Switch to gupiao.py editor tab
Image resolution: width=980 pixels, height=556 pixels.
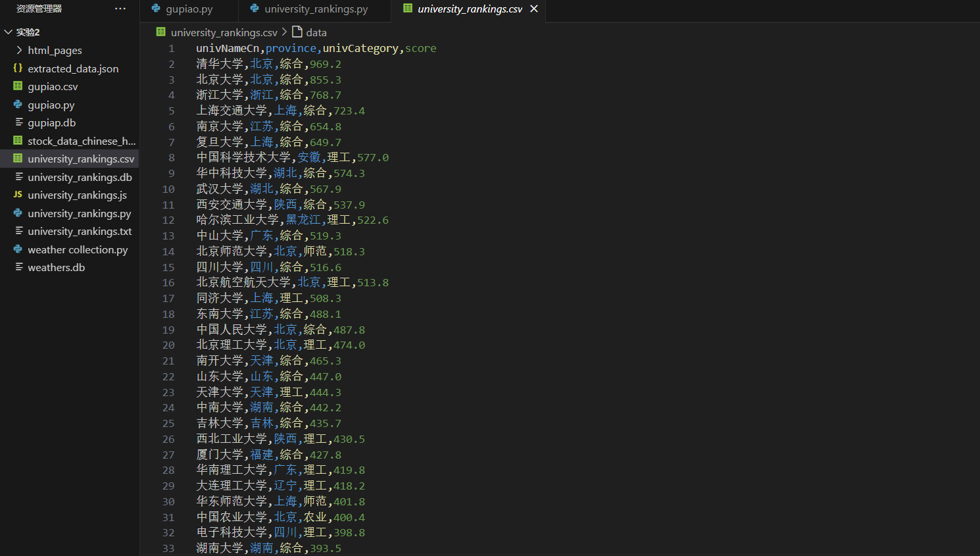pyautogui.click(x=189, y=9)
